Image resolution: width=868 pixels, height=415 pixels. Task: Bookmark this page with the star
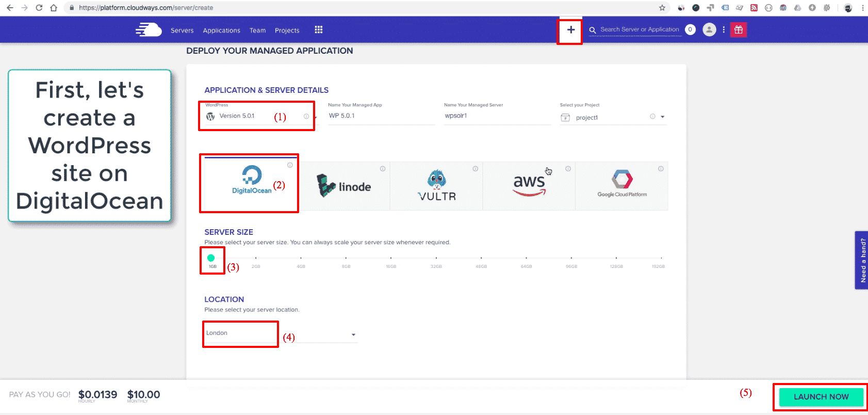662,8
